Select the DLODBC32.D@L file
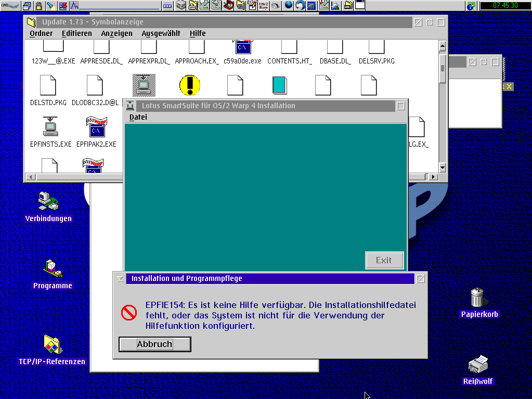Viewport: 532px width, 399px height. tap(95, 92)
